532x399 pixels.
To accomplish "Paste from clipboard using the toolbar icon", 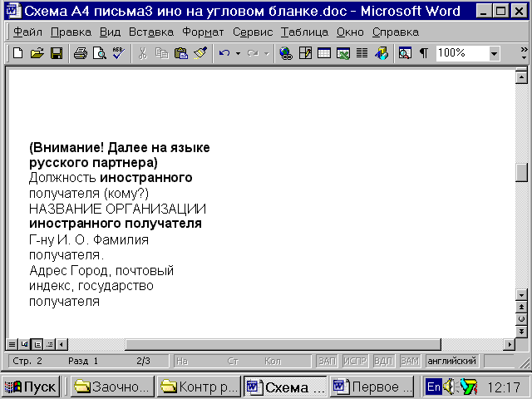I will 181,53.
